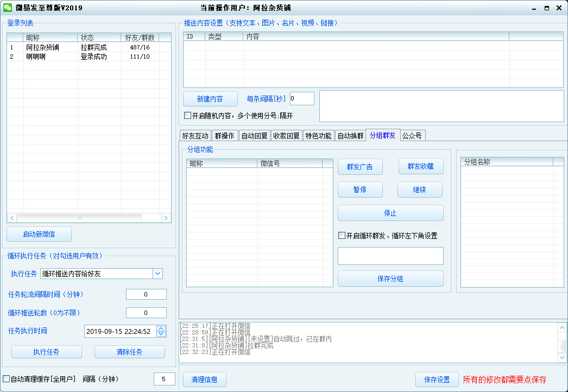Focus the cache cleanup interval field
The width and height of the screenshot is (568, 392).
pyautogui.click(x=164, y=379)
